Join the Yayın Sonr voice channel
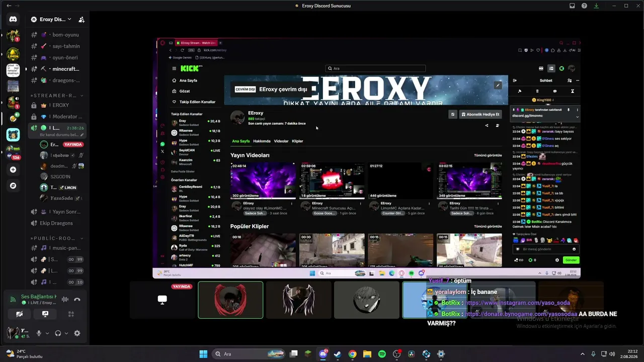This screenshot has width=644, height=362. 57,212
